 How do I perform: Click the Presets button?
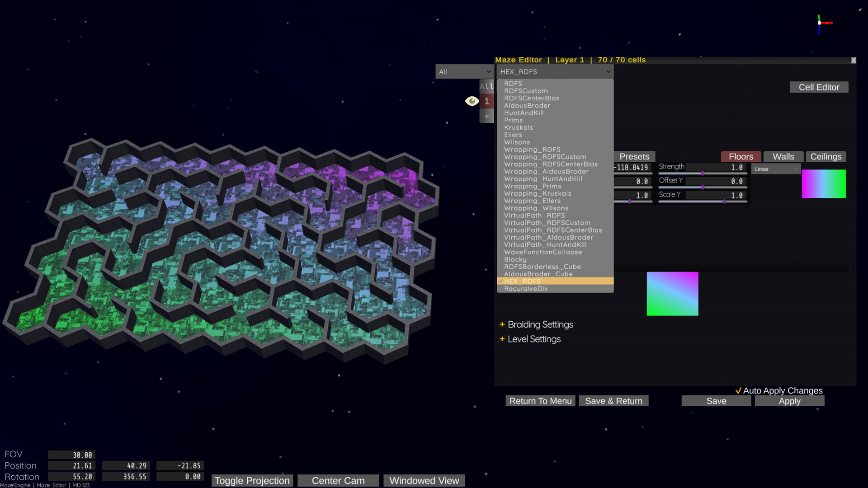(634, 156)
